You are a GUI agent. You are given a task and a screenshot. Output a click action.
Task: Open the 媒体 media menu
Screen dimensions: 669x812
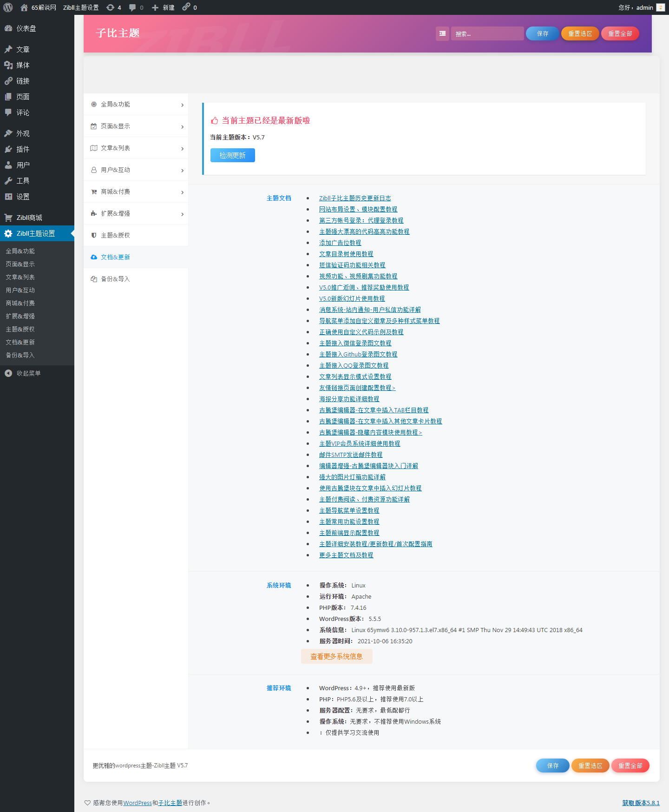[x=37, y=65]
